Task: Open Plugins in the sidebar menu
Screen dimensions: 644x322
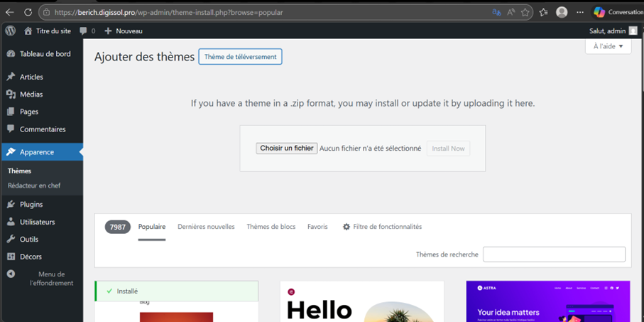Action: [x=31, y=204]
